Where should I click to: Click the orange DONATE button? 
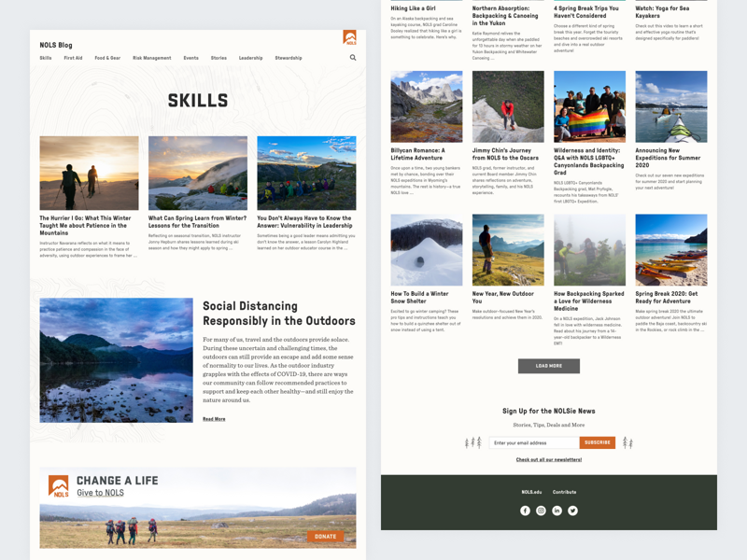click(325, 536)
